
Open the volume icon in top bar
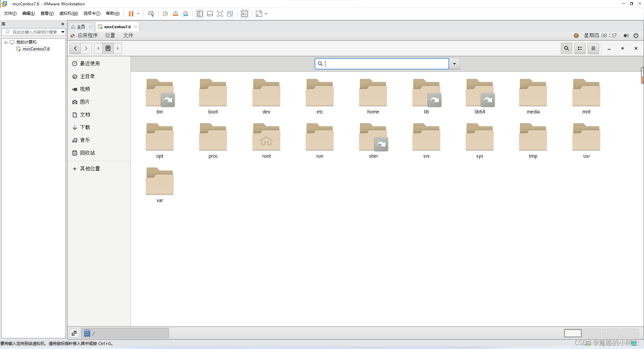tap(626, 36)
